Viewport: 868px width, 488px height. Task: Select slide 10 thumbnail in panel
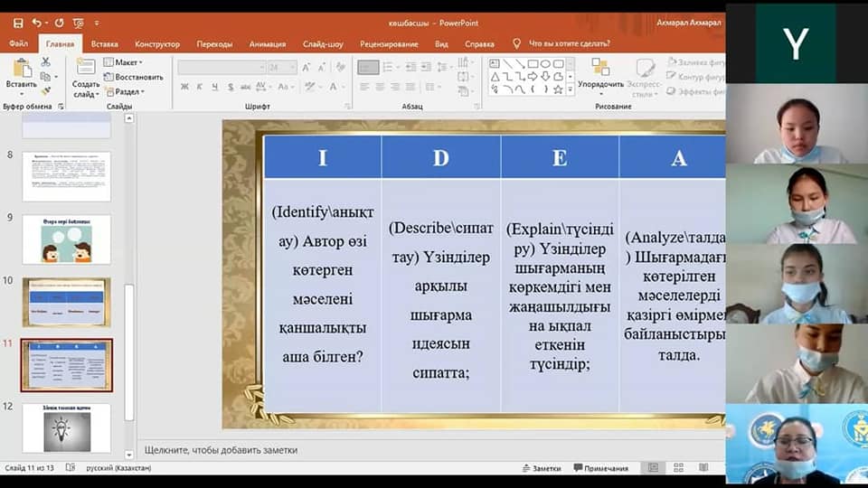point(66,302)
